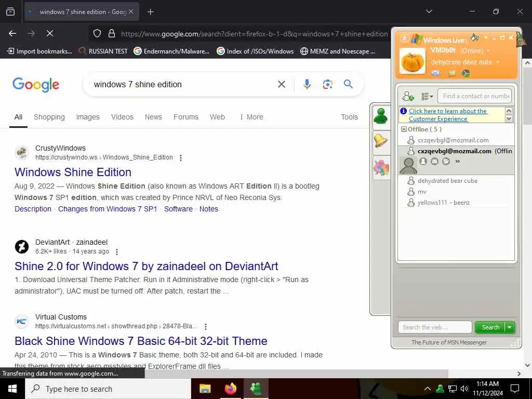Switch to the Shopping search tab
This screenshot has height=399, width=532.
click(x=49, y=117)
